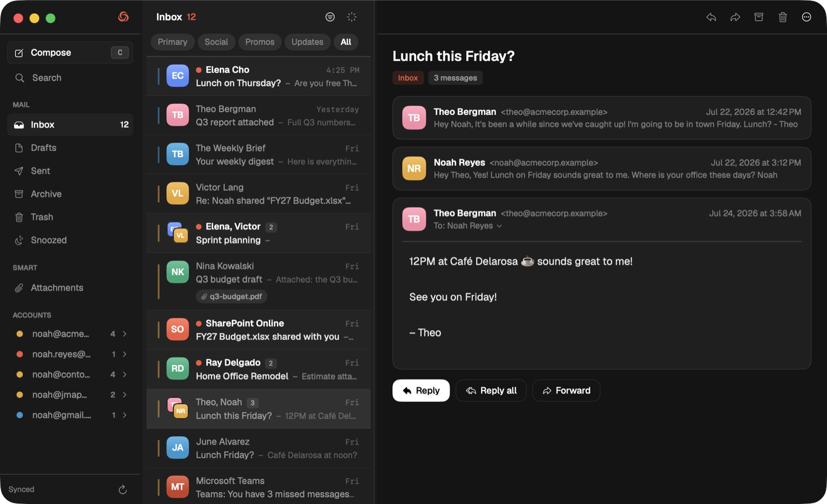Click the Synced status text
Viewport: 827px width, 504px height.
[21, 490]
